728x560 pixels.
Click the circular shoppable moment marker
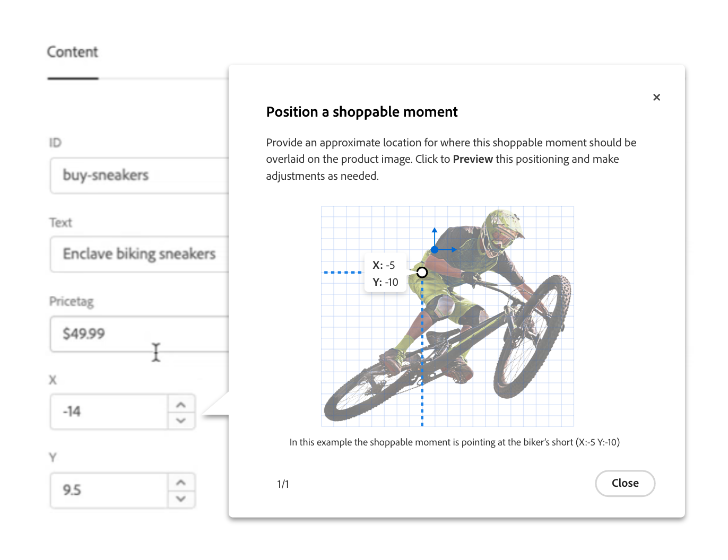(422, 273)
